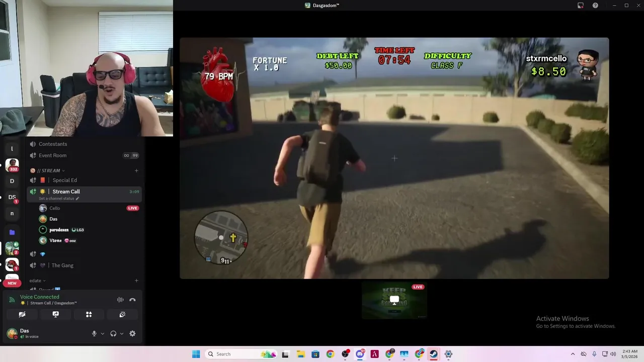Open the 'l' server icon
Screen dimensions: 644x362
pyautogui.click(x=12, y=149)
